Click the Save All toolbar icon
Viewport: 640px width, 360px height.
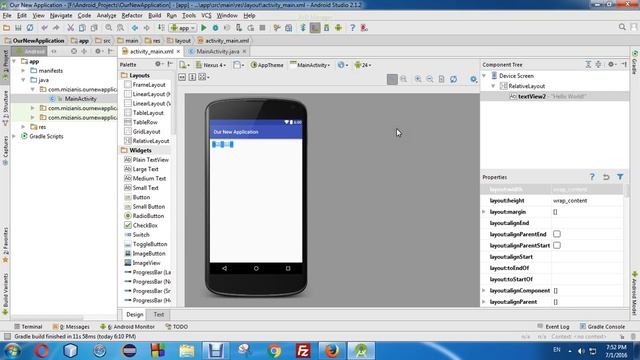[18, 28]
